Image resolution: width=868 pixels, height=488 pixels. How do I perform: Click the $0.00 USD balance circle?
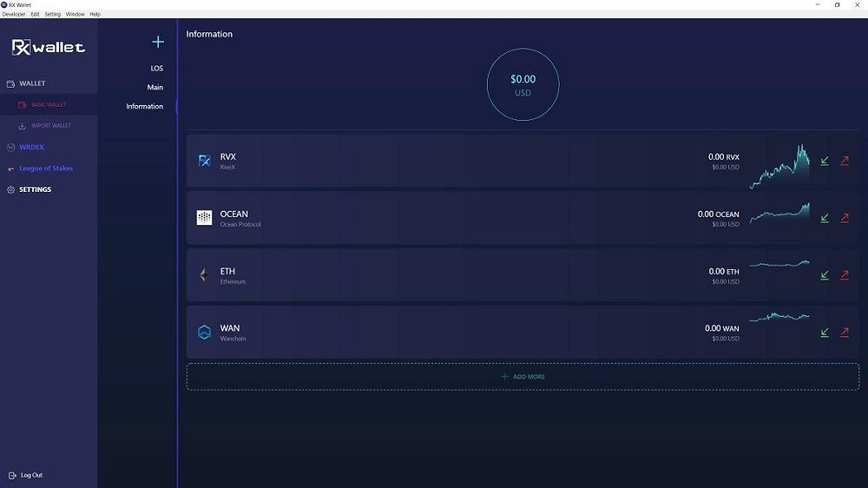coord(523,85)
